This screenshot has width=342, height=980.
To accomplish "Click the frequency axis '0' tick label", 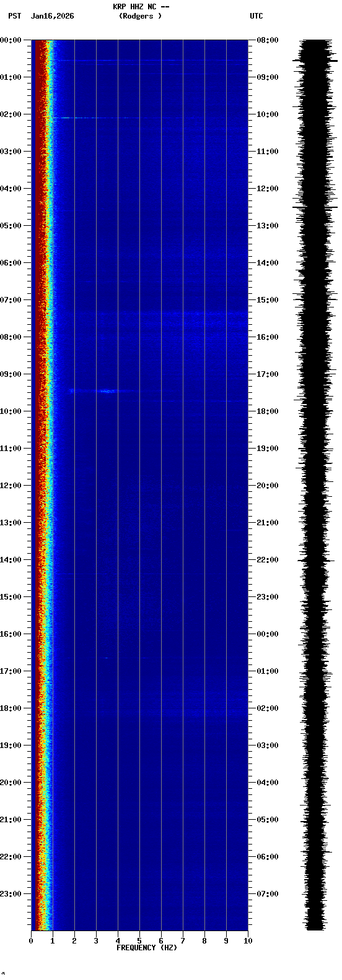I will click(x=31, y=941).
